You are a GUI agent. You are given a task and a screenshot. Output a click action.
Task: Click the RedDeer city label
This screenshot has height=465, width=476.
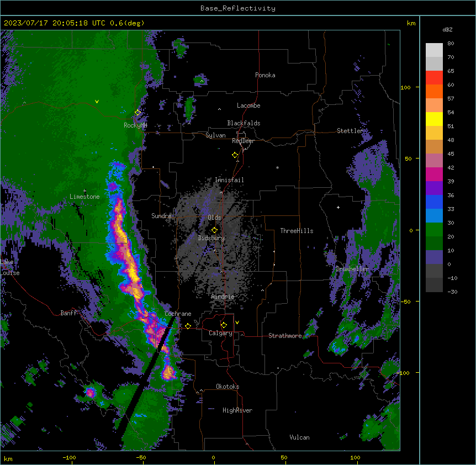[243, 141]
